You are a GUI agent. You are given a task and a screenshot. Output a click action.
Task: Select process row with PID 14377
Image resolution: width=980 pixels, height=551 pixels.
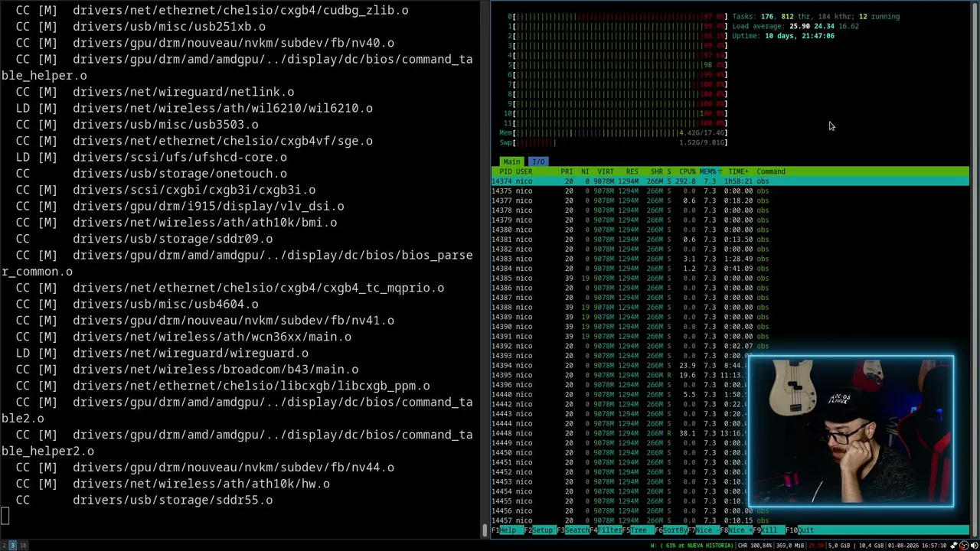(730, 201)
